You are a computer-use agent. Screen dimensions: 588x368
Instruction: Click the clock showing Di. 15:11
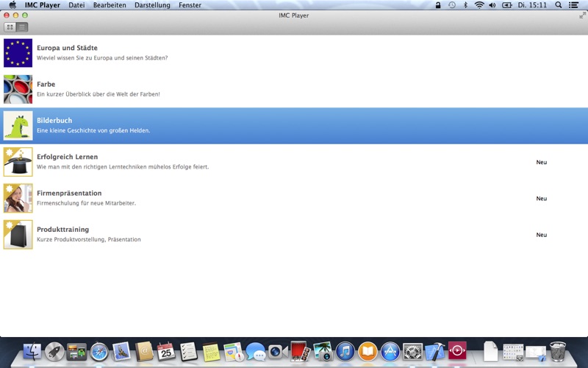click(x=532, y=5)
